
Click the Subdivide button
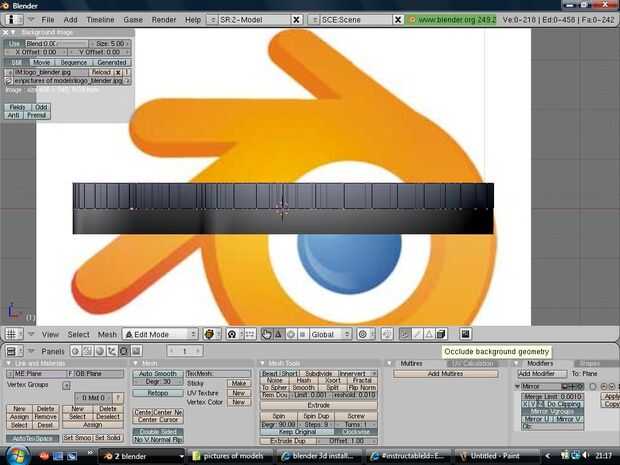[319, 374]
